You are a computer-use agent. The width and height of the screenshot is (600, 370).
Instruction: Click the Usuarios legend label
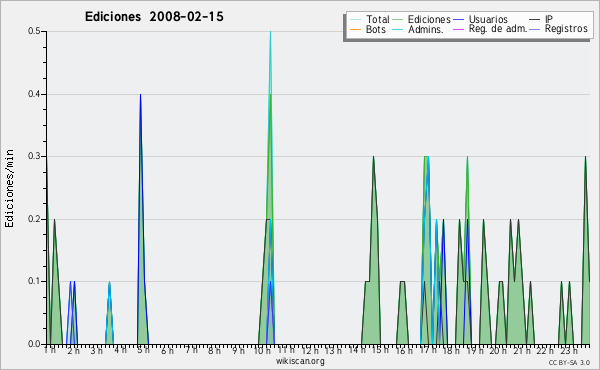[x=488, y=19]
